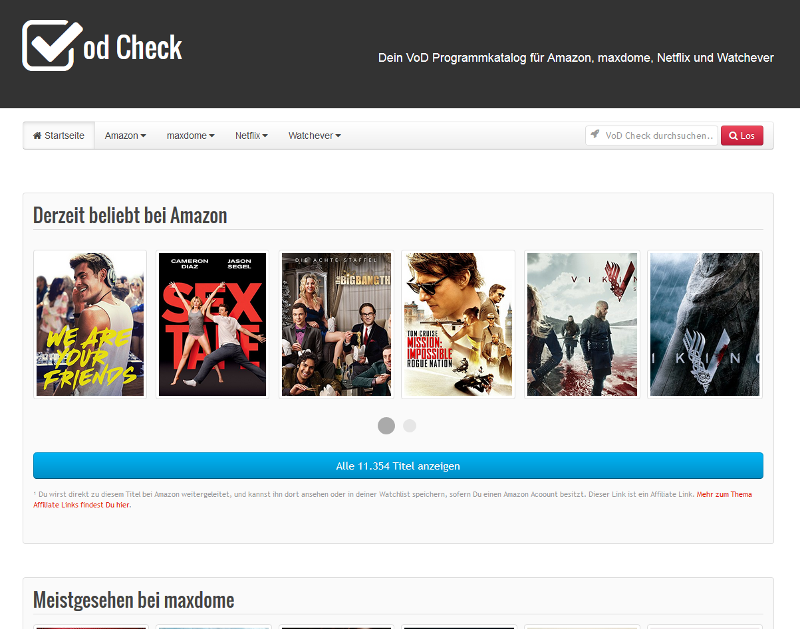The width and height of the screenshot is (800, 629).
Task: Click the Vod Check title text
Action: pos(133,47)
